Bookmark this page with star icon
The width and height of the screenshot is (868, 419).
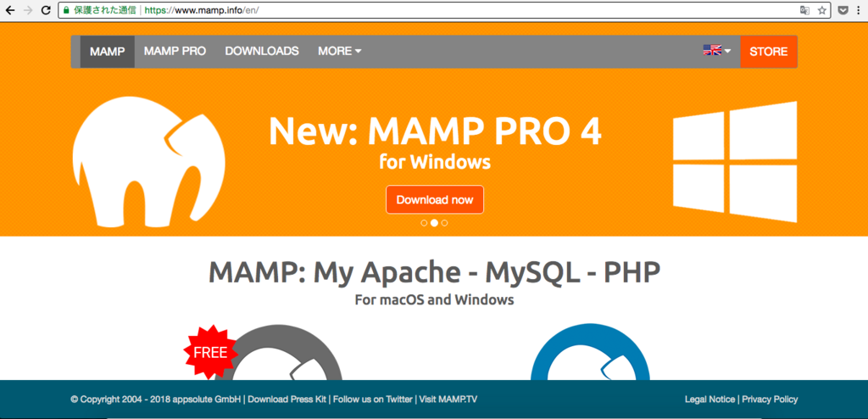click(822, 10)
